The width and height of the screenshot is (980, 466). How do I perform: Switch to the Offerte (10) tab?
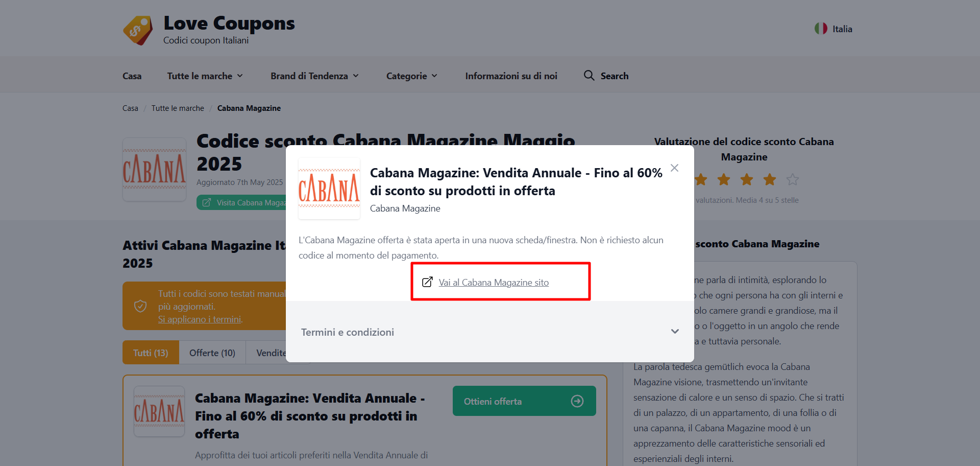tap(212, 353)
